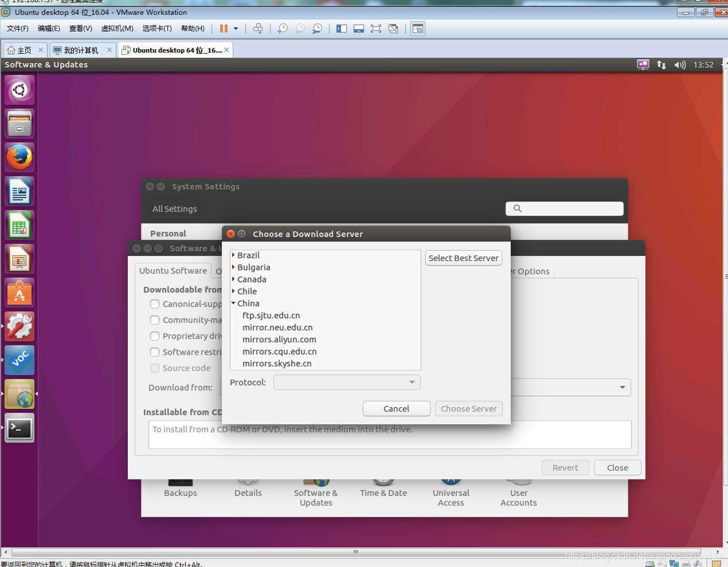The image size is (728, 567).
Task: Enable Community-maintained software checkbox
Action: click(x=155, y=320)
